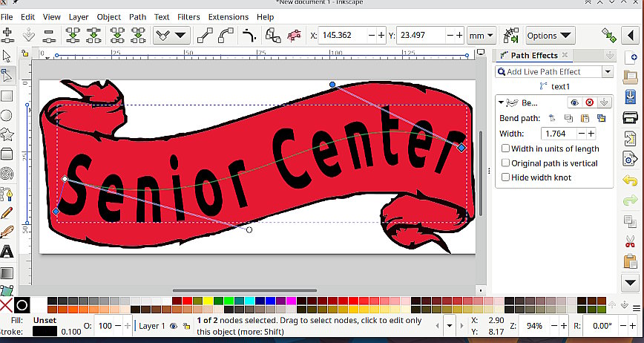This screenshot has width=644, height=343.
Task: Open the mm units dropdown
Action: tap(482, 36)
